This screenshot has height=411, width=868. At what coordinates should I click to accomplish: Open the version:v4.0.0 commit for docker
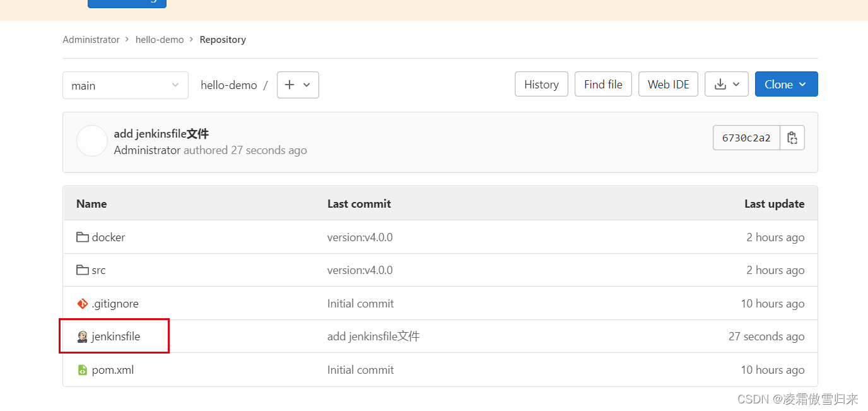pyautogui.click(x=360, y=237)
